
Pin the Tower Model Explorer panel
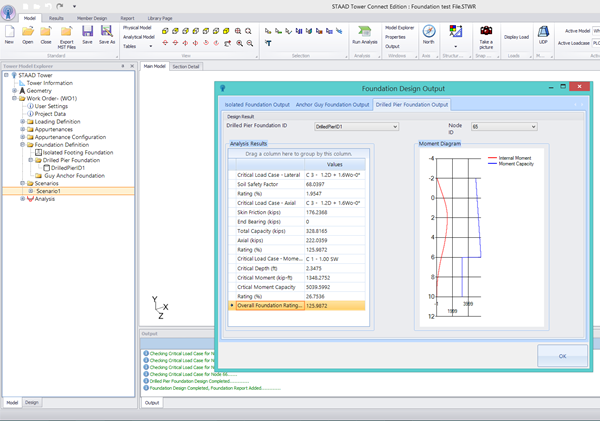pos(123,66)
